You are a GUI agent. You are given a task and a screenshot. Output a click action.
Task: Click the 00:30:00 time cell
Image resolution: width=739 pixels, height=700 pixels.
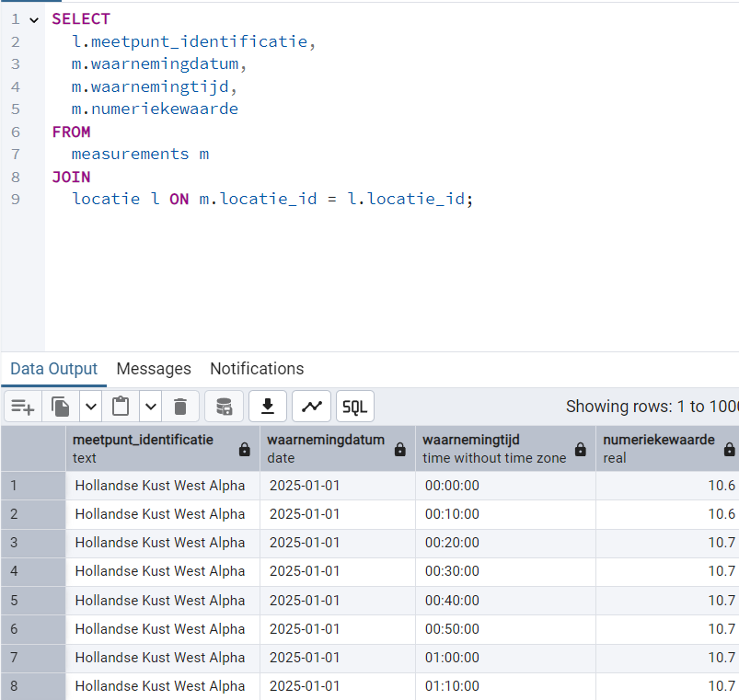[505, 572]
